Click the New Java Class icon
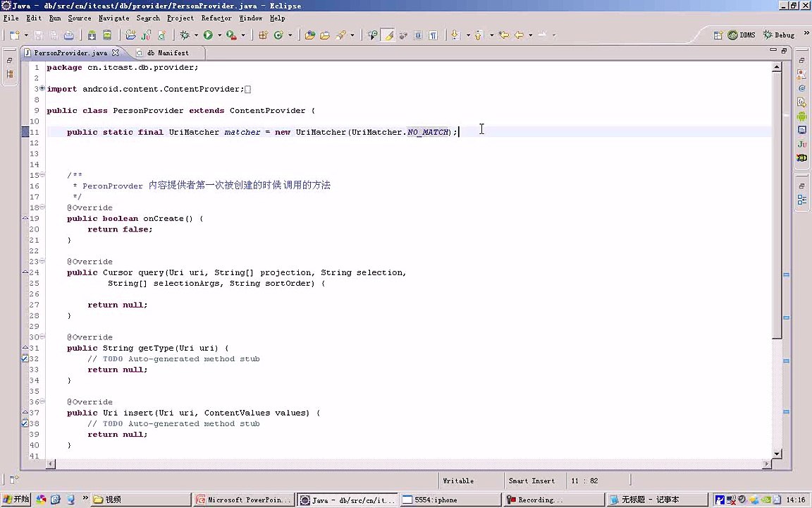 pyautogui.click(x=278, y=35)
